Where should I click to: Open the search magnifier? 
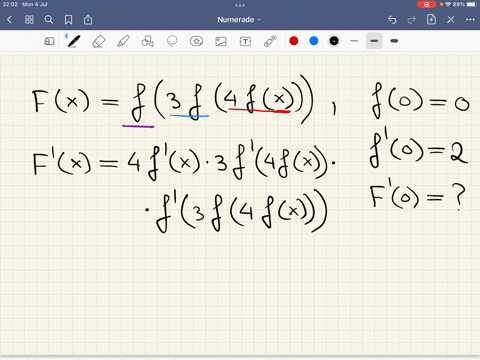pyautogui.click(x=49, y=20)
